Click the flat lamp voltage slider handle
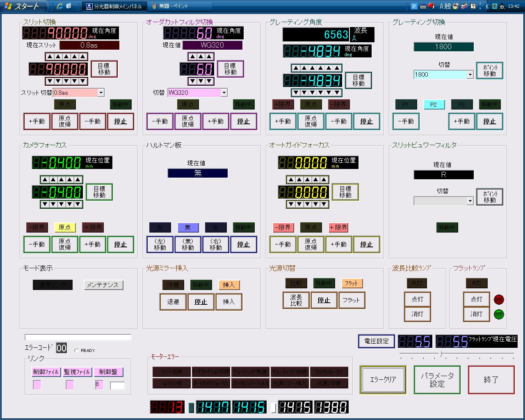This screenshot has width=525, height=420. tap(441, 354)
